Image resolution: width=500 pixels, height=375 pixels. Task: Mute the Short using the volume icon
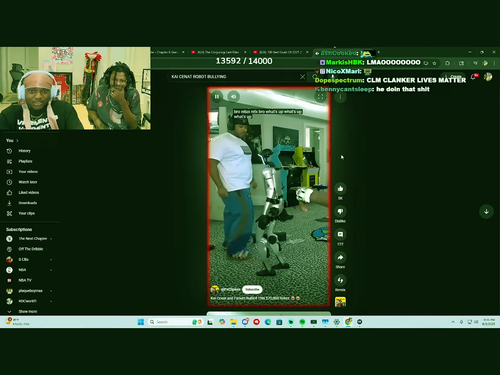tap(234, 97)
